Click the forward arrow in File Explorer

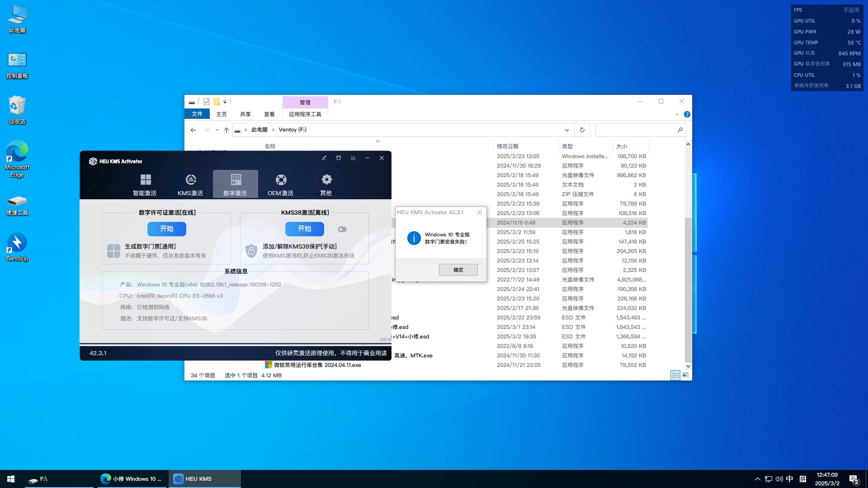(206, 130)
